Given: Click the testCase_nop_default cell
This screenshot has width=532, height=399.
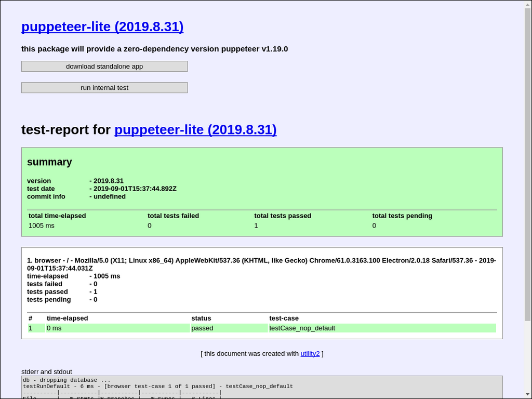Looking at the screenshot, I should click(382, 328).
